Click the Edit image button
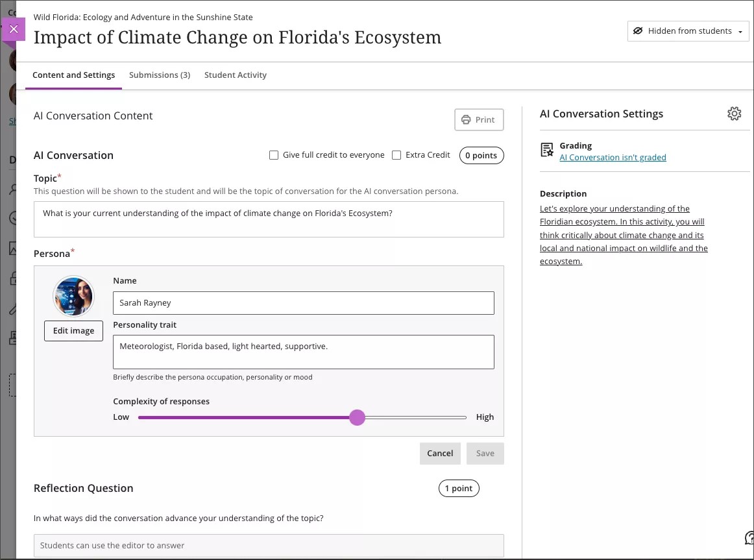 point(73,330)
